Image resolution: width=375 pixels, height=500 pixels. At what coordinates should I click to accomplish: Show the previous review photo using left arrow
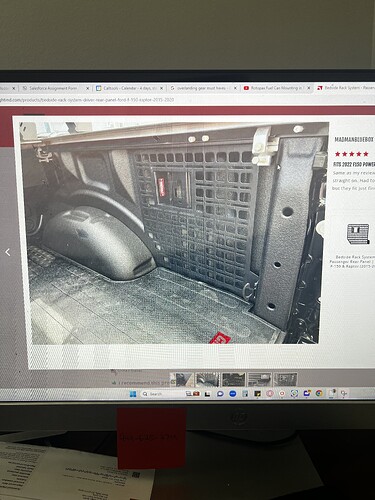[8, 252]
